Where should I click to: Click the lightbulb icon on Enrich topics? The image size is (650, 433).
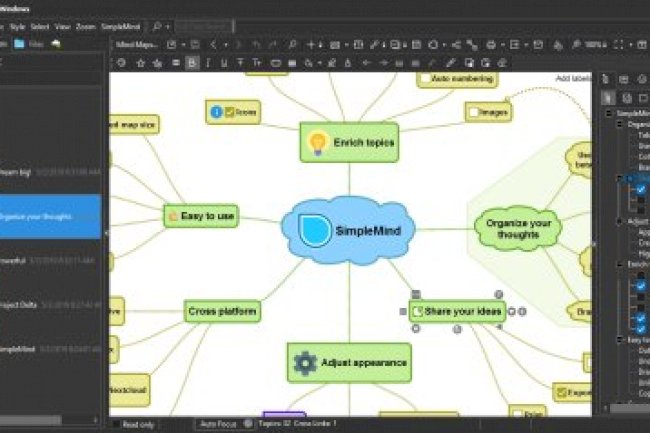[x=318, y=143]
